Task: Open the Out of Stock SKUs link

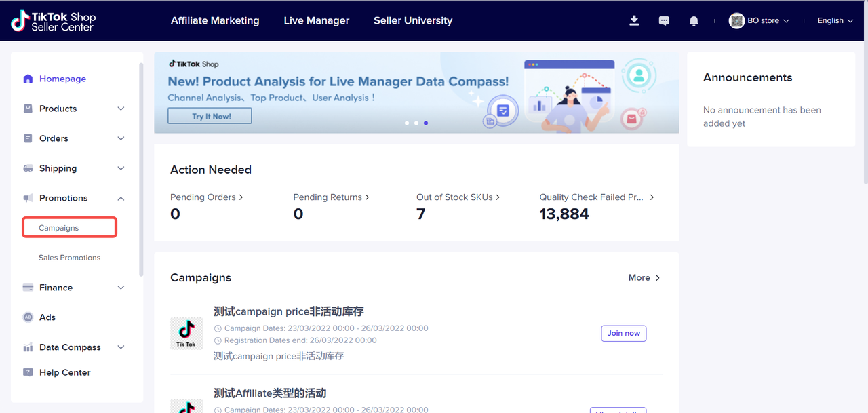Action: click(x=458, y=197)
